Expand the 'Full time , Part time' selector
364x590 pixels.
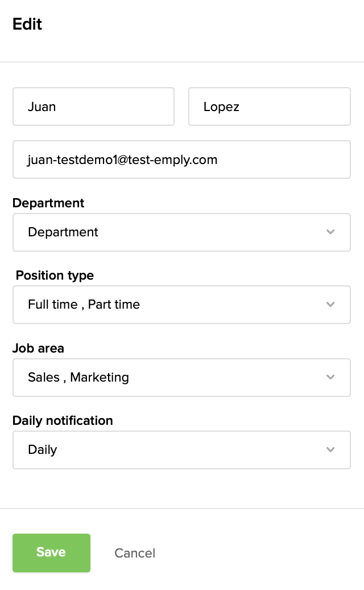[x=181, y=304]
